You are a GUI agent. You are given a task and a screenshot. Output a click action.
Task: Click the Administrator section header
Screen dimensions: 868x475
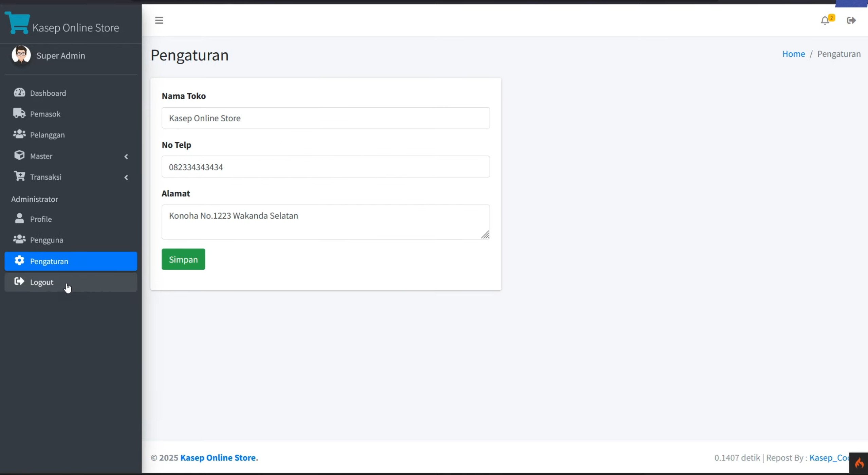click(35, 199)
